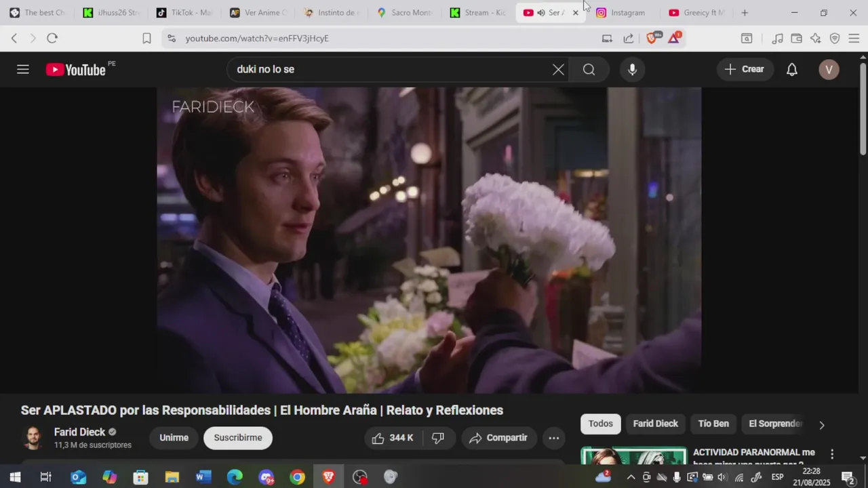Click the Compartir share button
This screenshot has width=868, height=488.
pyautogui.click(x=499, y=438)
